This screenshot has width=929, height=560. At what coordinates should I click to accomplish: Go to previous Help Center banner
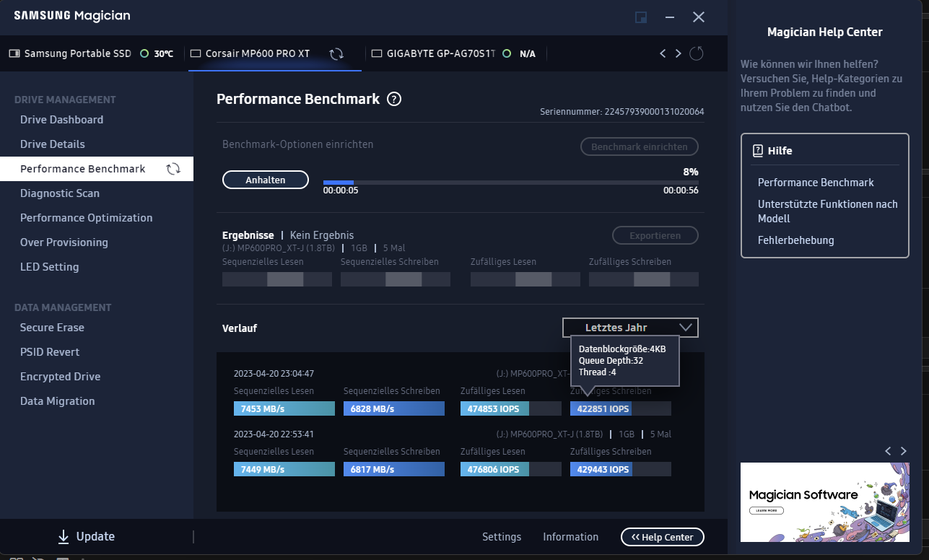coord(889,451)
